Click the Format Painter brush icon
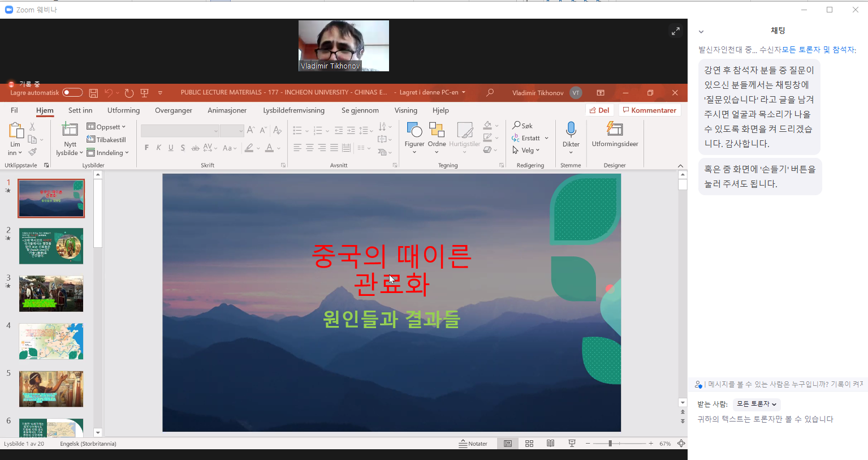This screenshot has height=460, width=868. click(33, 152)
